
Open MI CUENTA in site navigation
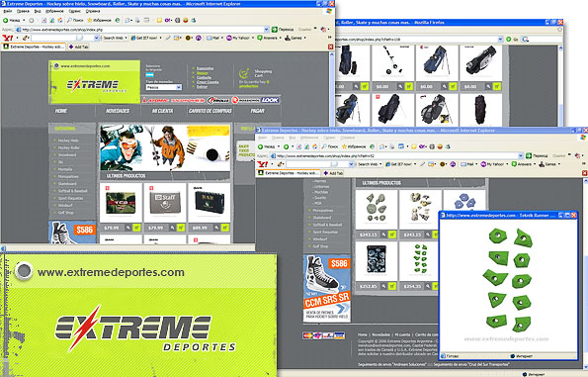162,111
